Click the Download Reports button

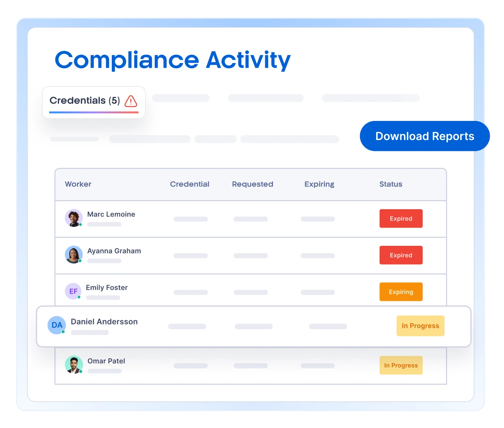pyautogui.click(x=425, y=136)
